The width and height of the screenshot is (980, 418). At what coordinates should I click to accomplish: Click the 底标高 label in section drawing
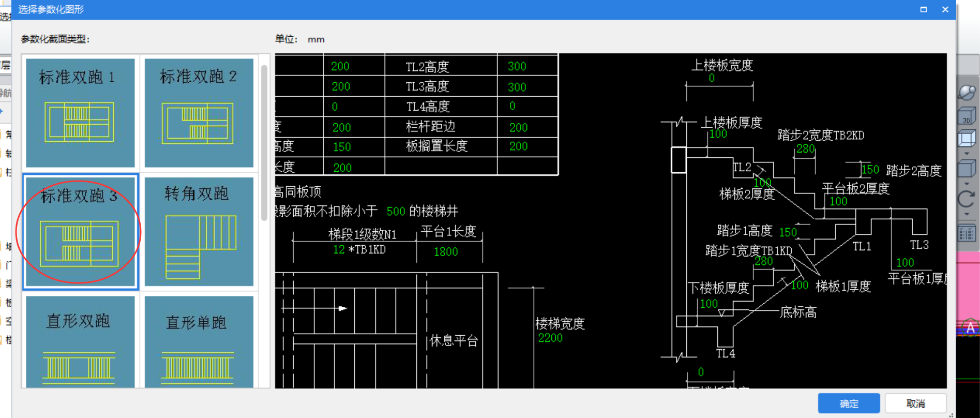coord(798,312)
